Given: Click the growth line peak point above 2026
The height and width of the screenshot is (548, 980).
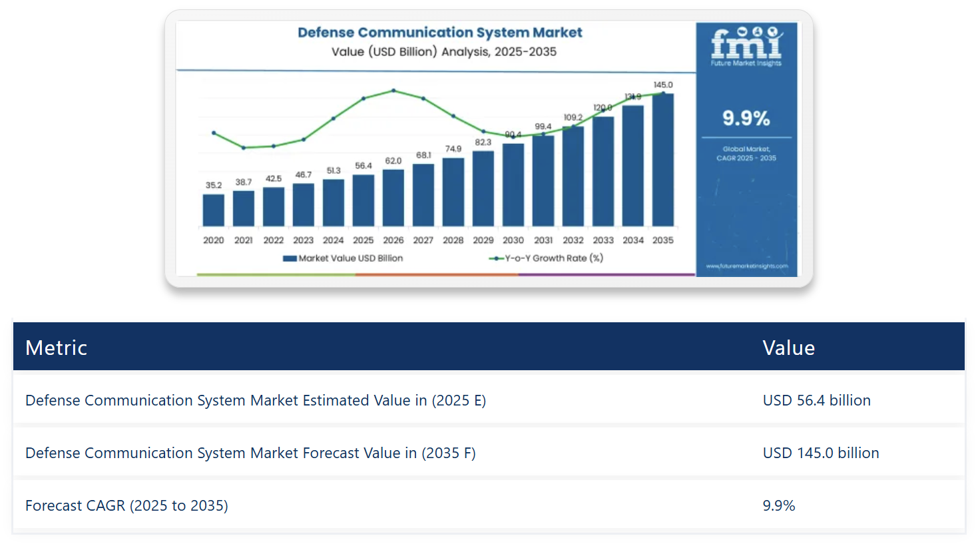Looking at the screenshot, I should tap(393, 91).
